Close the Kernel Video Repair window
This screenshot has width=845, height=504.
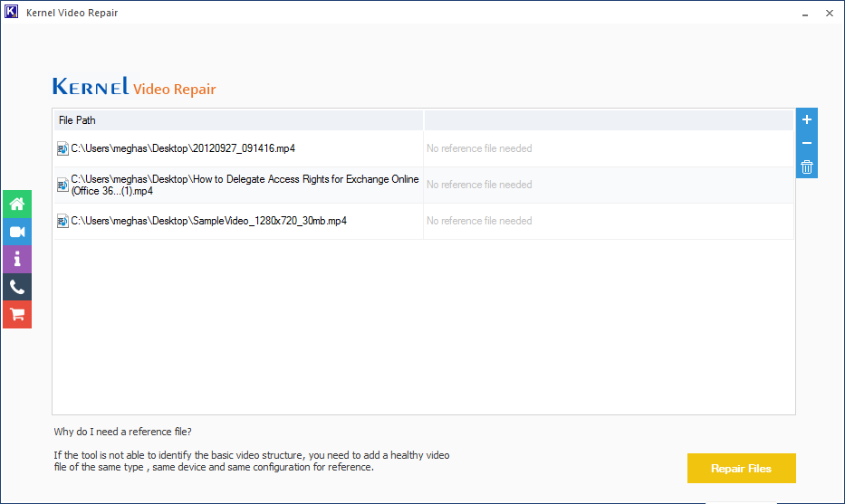pyautogui.click(x=830, y=13)
